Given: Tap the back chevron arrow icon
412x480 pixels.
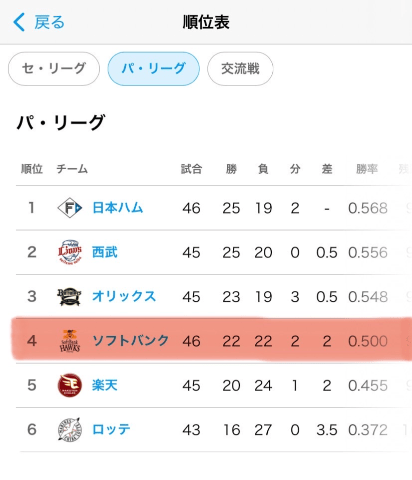Looking at the screenshot, I should point(19,22).
